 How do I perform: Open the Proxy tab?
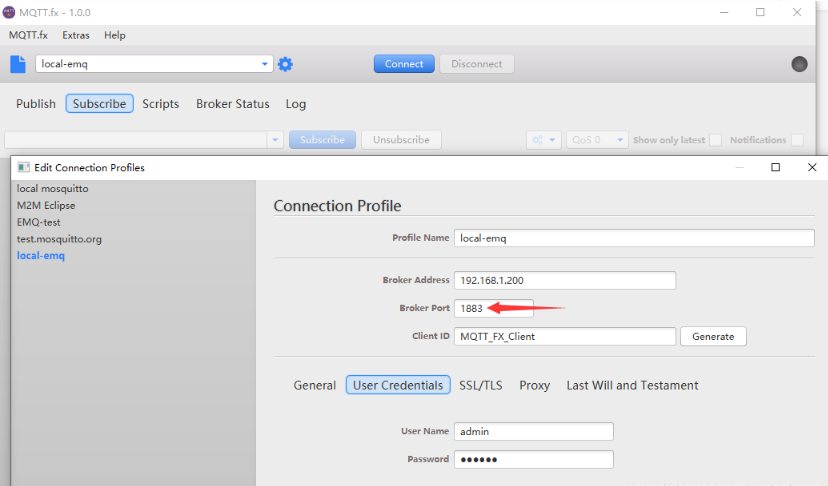click(534, 385)
